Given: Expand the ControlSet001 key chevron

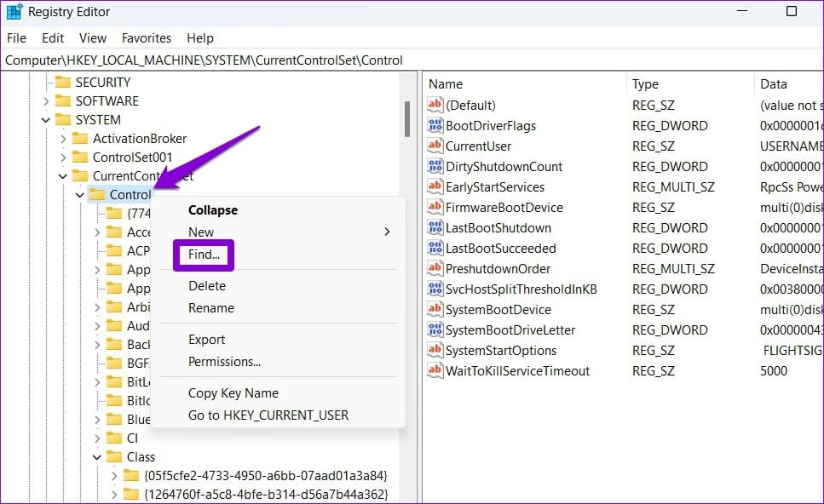Looking at the screenshot, I should click(x=62, y=157).
